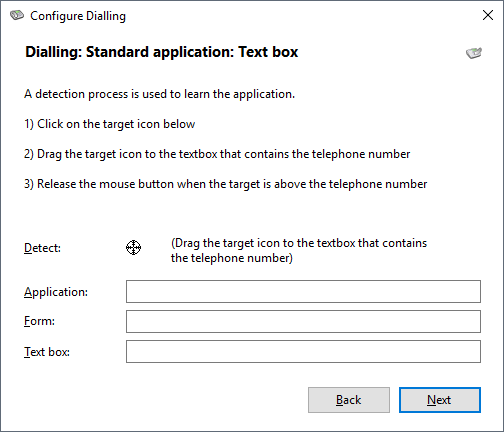The image size is (504, 432).
Task: Click the crosshair target detect icon
Action: [x=133, y=248]
